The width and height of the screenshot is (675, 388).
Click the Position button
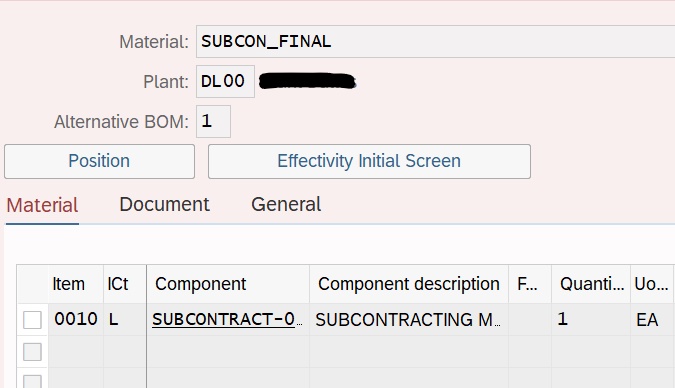click(x=99, y=161)
